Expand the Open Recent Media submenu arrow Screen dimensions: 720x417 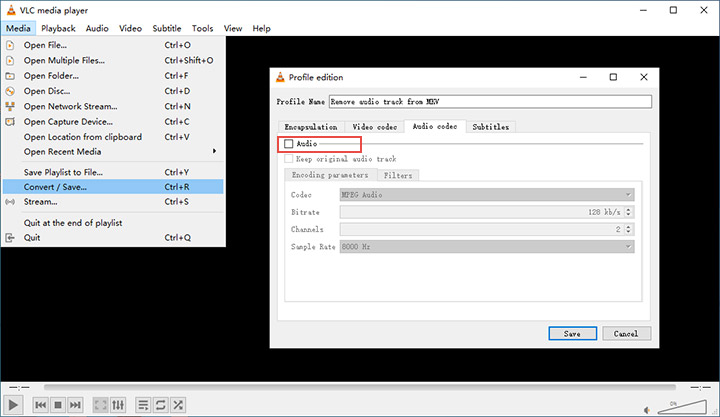(x=214, y=151)
